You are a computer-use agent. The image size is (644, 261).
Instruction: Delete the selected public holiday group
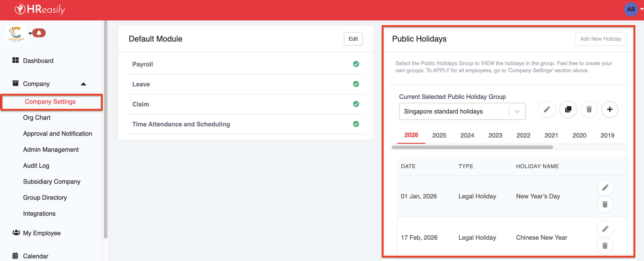tap(589, 109)
